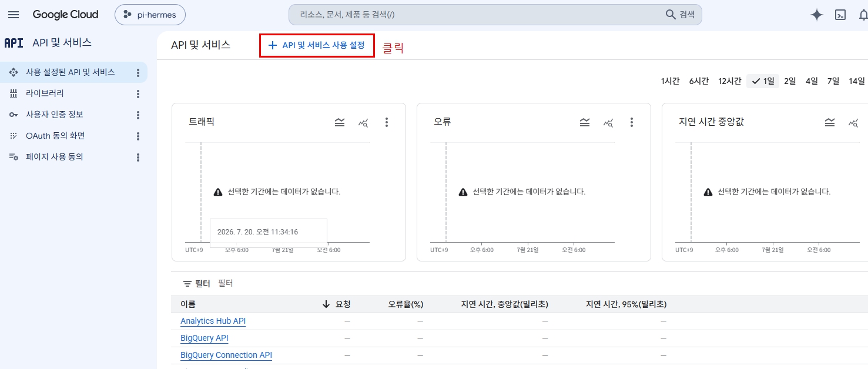Click the 지연 시간 중앙값 chart title
The image size is (868, 369).
[712, 122]
